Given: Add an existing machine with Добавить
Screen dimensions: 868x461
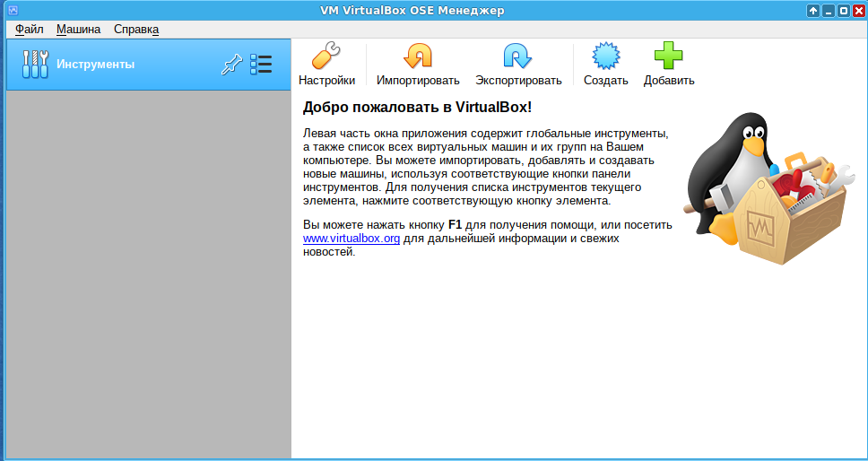Looking at the screenshot, I should (669, 65).
